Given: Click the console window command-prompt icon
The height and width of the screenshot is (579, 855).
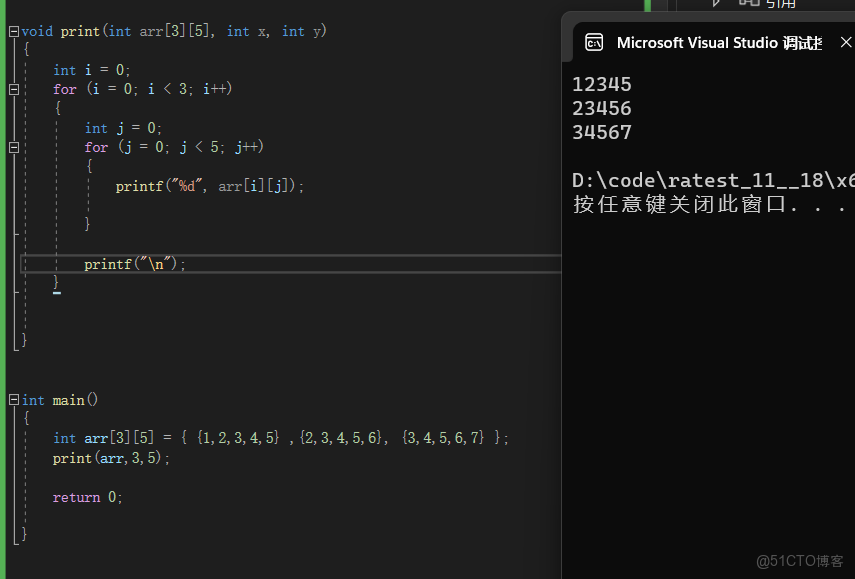Looking at the screenshot, I should 594,42.
